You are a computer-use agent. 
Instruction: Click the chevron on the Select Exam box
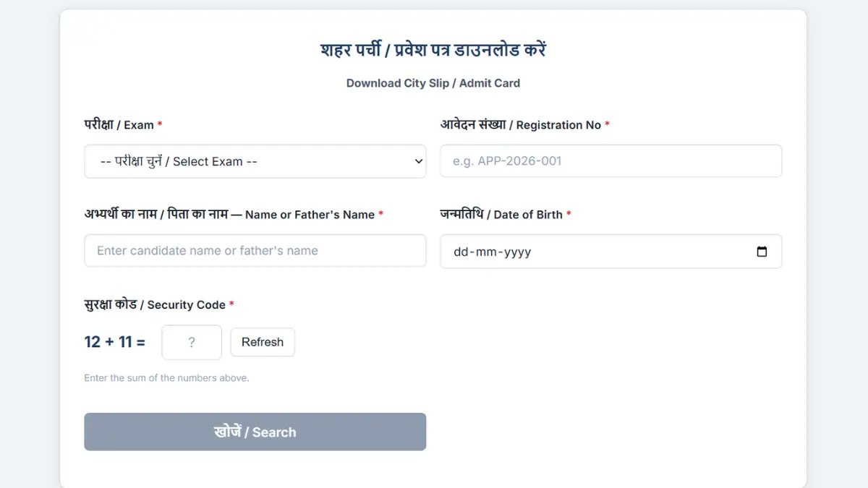418,161
